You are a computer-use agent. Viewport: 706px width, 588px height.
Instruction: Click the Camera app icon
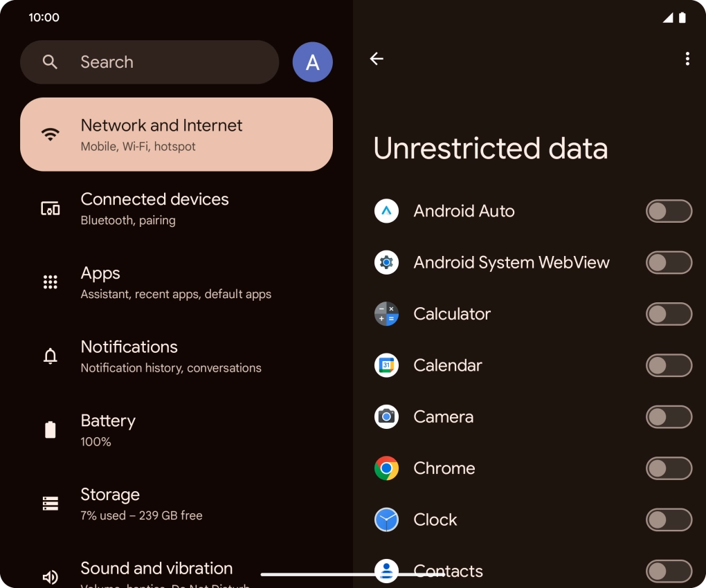coord(386,416)
